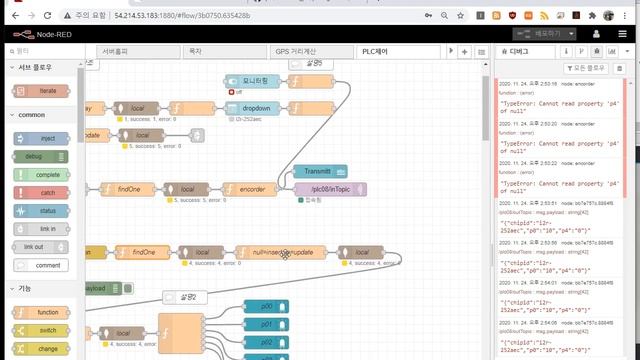This screenshot has height=360, width=640.
Task: Clear debug messages with trash button
Action: [620, 69]
